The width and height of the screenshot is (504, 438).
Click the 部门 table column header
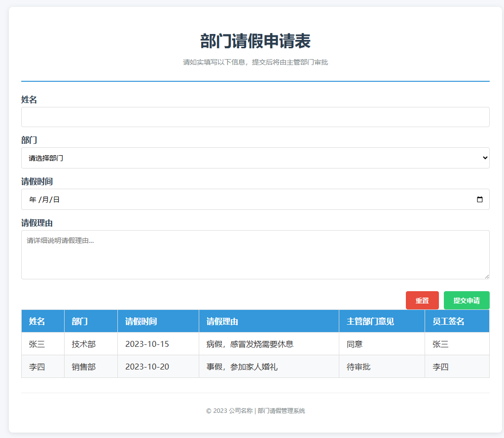click(80, 322)
